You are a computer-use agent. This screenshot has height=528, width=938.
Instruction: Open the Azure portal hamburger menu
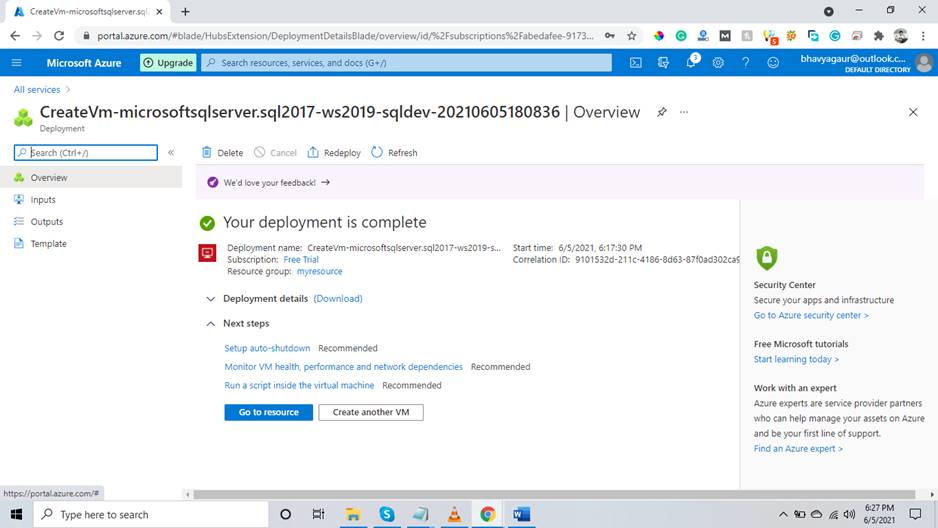click(x=16, y=63)
